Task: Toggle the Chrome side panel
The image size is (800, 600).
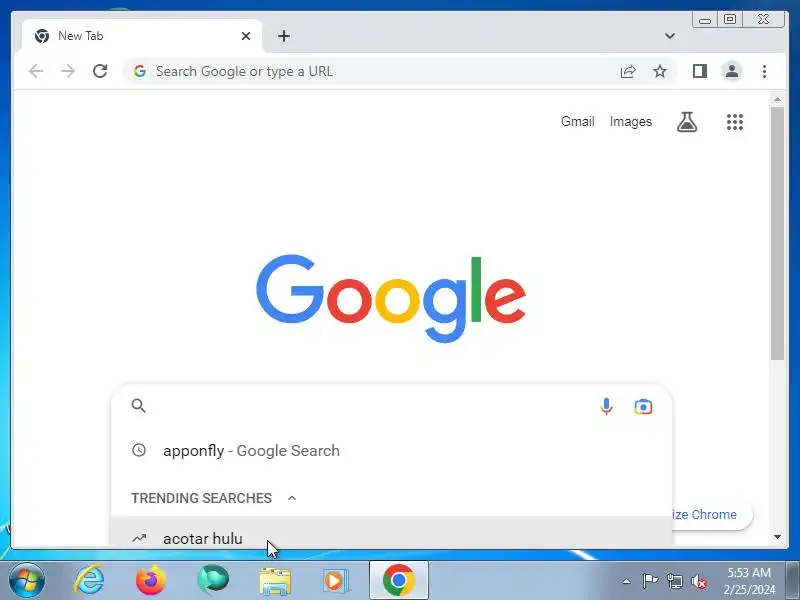Action: coord(699,71)
